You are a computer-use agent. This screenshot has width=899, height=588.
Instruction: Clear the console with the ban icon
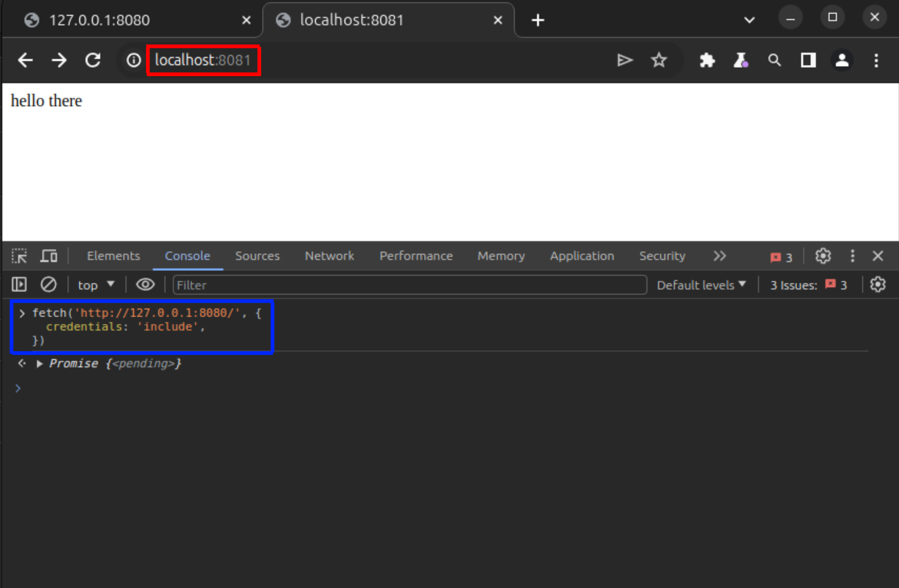pyautogui.click(x=48, y=284)
